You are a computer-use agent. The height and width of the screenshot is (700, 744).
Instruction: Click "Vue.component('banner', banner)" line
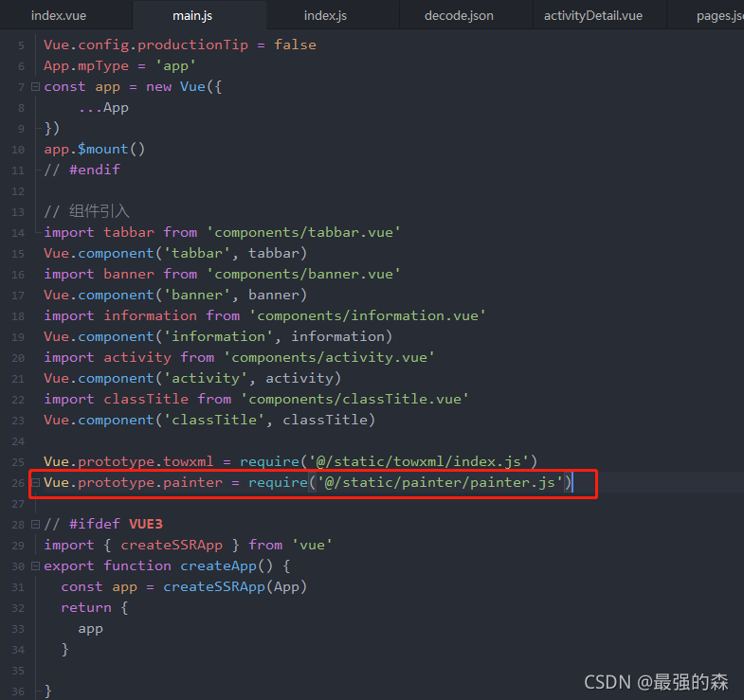(x=175, y=296)
